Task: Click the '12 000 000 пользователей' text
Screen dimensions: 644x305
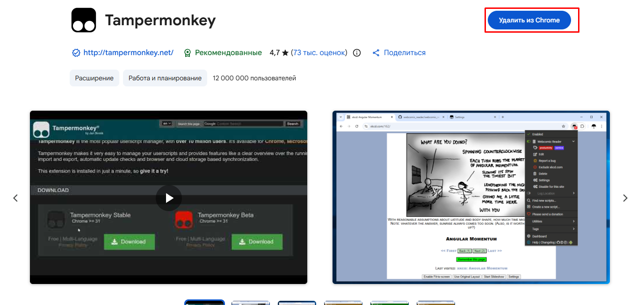Action: tap(254, 78)
